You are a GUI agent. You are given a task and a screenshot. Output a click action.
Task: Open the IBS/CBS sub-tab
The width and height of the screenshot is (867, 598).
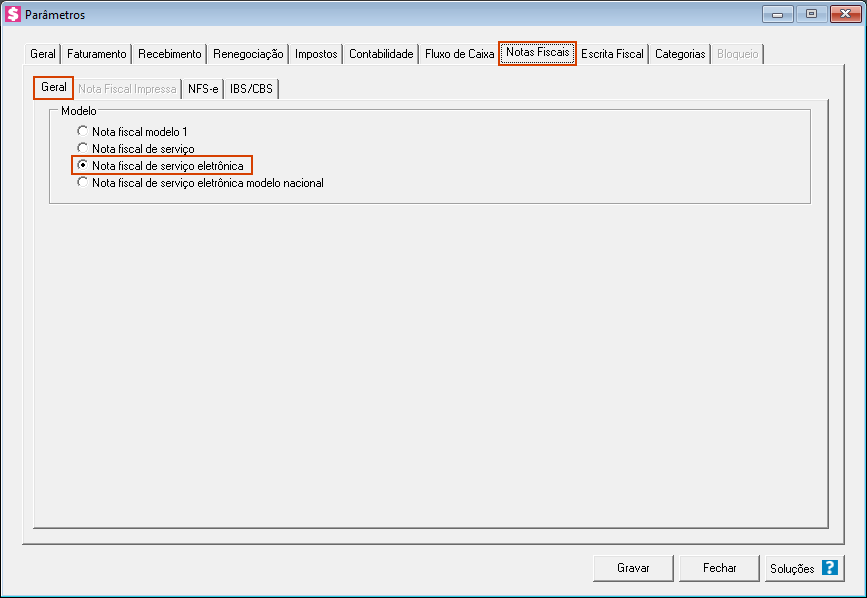[251, 89]
